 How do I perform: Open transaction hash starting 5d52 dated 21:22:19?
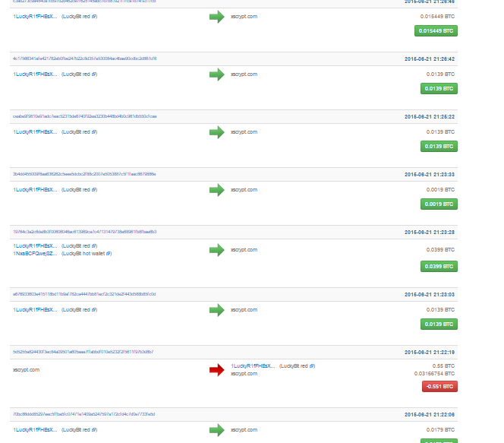point(83,352)
